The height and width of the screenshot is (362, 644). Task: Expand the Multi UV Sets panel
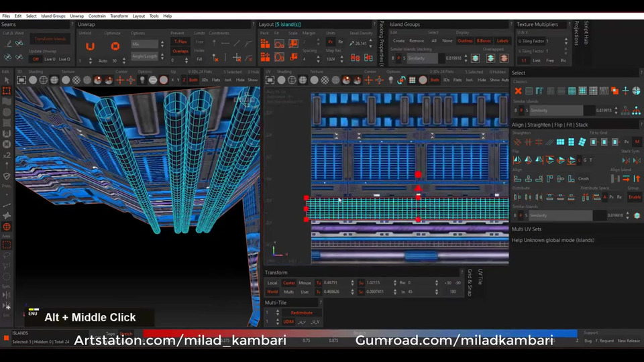[527, 229]
